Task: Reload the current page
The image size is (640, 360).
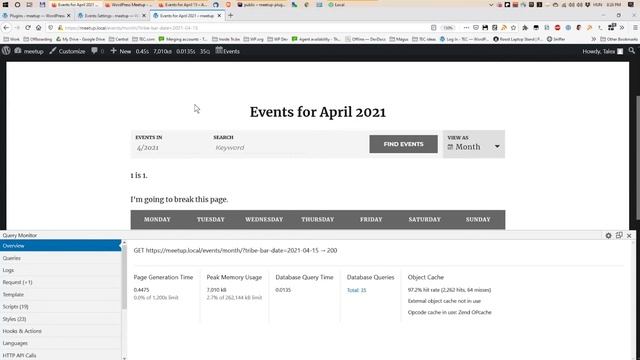Action: (28, 28)
